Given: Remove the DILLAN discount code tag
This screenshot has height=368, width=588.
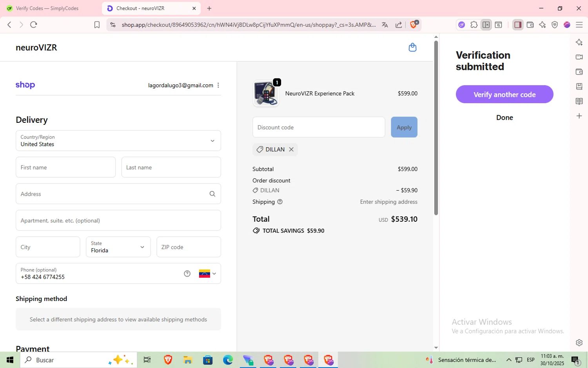Looking at the screenshot, I should (x=291, y=149).
